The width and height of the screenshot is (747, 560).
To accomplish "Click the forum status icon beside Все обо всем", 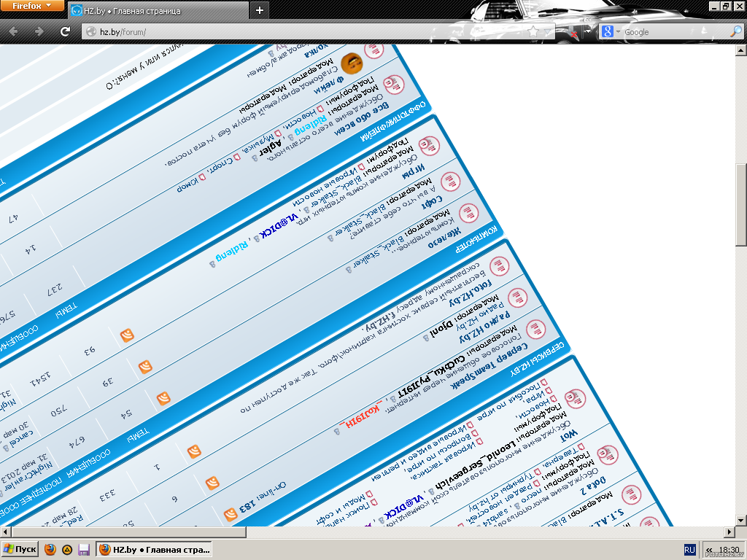I will click(x=393, y=85).
